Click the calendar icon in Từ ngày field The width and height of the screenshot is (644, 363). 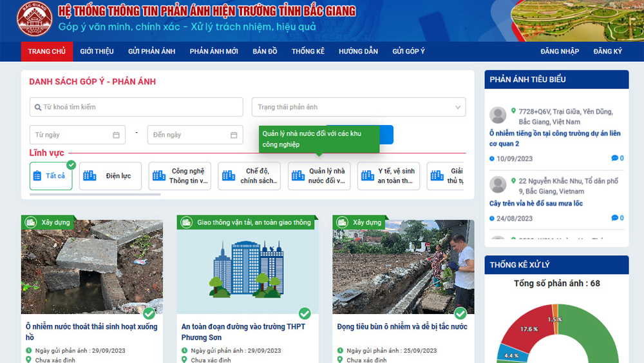tap(116, 135)
